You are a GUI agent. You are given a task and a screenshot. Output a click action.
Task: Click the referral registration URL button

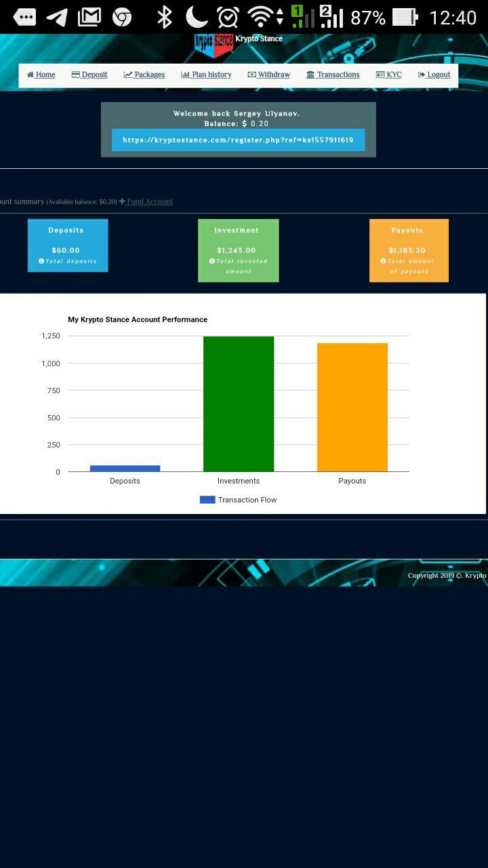click(238, 140)
